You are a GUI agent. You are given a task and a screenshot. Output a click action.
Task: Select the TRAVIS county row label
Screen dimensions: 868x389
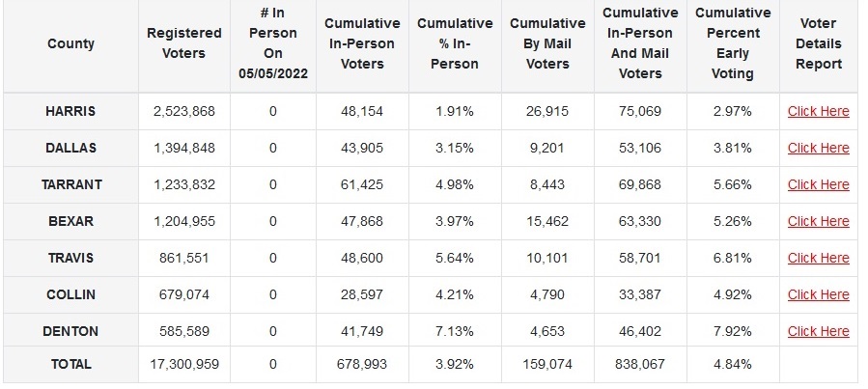click(x=70, y=258)
